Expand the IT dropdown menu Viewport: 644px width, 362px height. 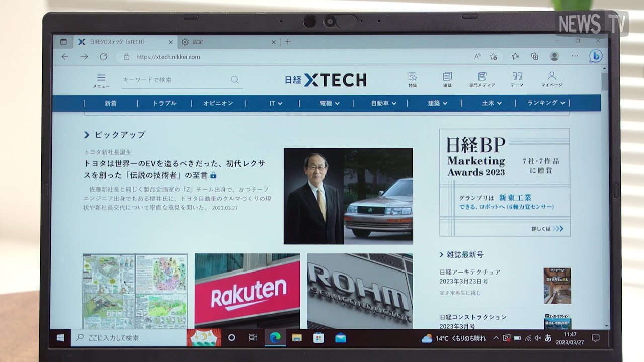[x=275, y=103]
